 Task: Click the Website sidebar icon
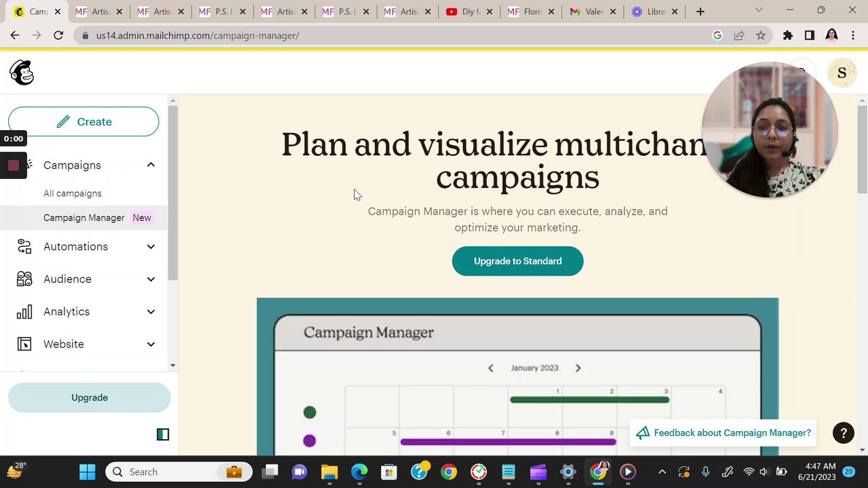point(24,344)
